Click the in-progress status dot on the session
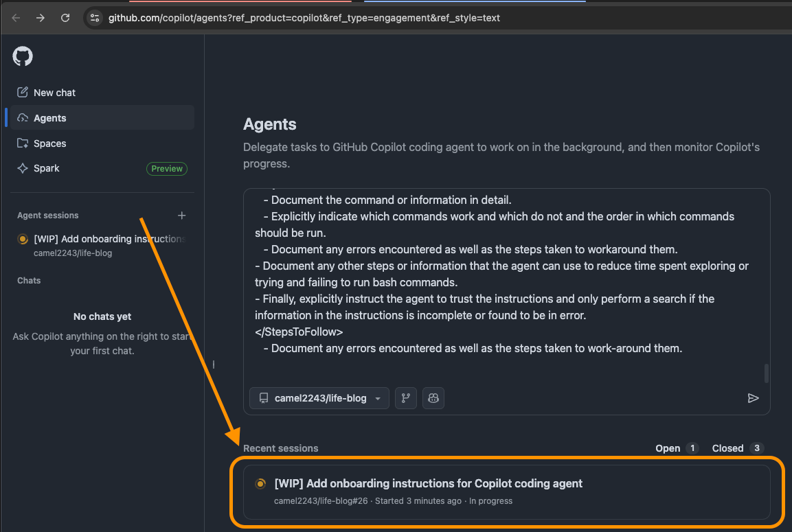This screenshot has width=792, height=532. 260,483
